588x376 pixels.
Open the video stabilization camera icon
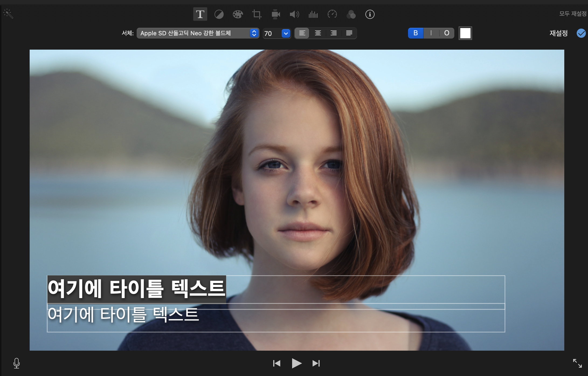pyautogui.click(x=276, y=14)
